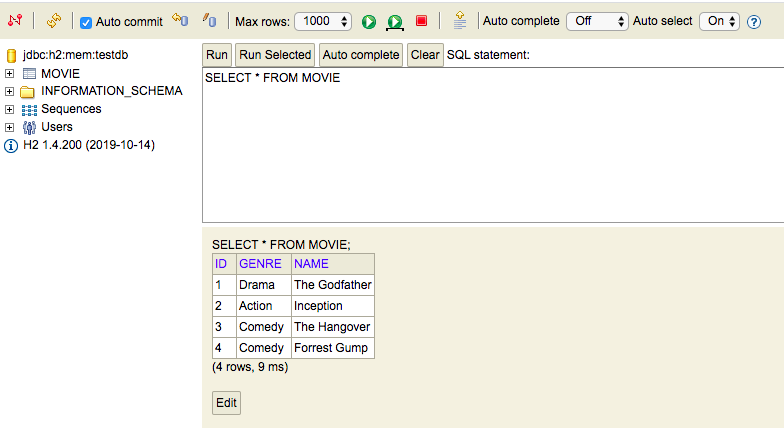Refresh the database tree with the Refresh icon
784x428 pixels.
[53, 21]
